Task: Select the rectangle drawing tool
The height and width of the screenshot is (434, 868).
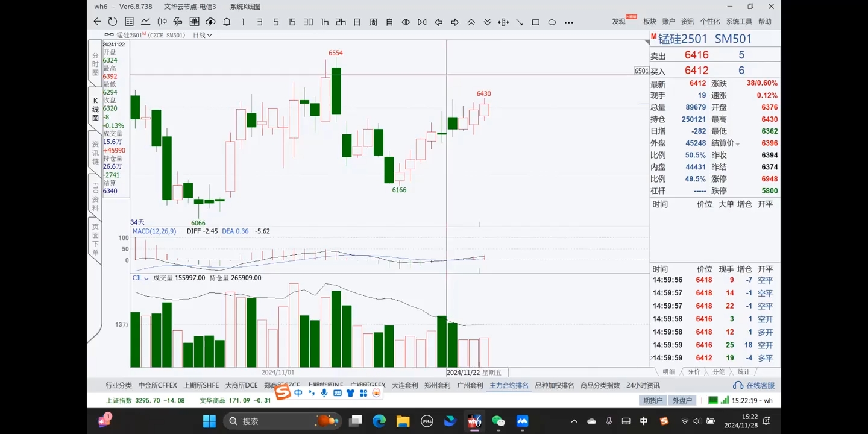Action: pyautogui.click(x=535, y=22)
